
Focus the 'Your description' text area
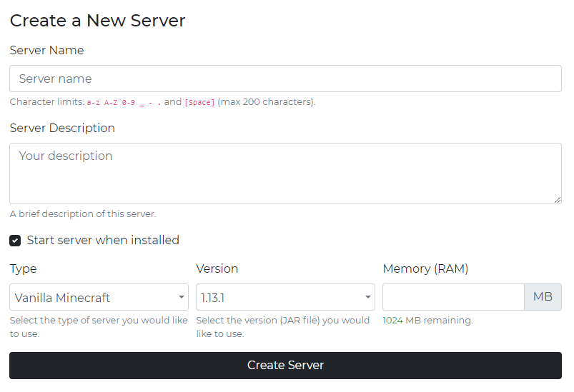click(x=285, y=173)
